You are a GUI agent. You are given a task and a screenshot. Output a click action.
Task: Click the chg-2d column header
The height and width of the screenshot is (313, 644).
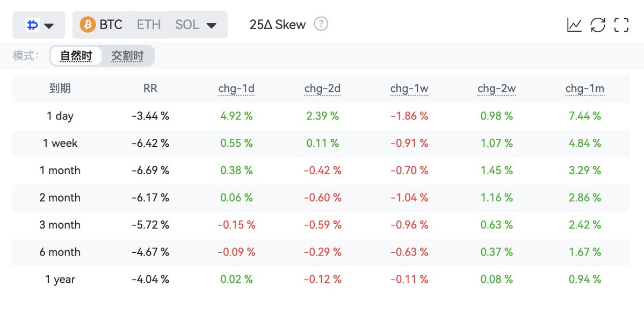[322, 89]
